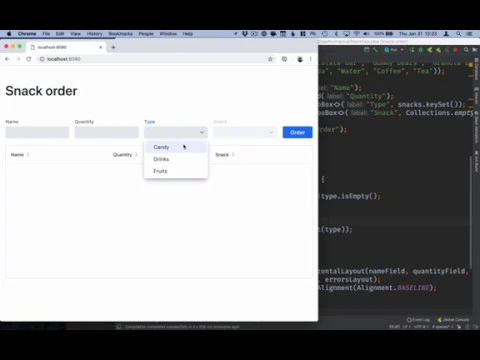
Task: Open Chrome three-dot menu
Action: (x=310, y=59)
